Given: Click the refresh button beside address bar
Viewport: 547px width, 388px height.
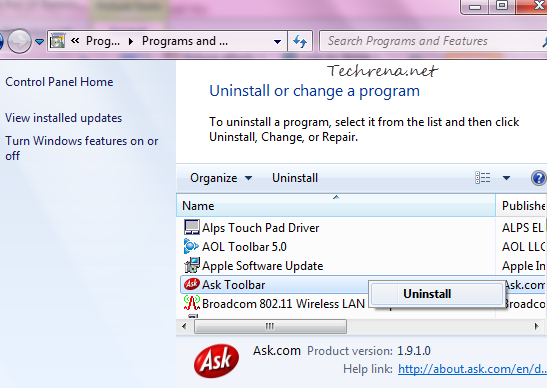Looking at the screenshot, I should pyautogui.click(x=300, y=41).
